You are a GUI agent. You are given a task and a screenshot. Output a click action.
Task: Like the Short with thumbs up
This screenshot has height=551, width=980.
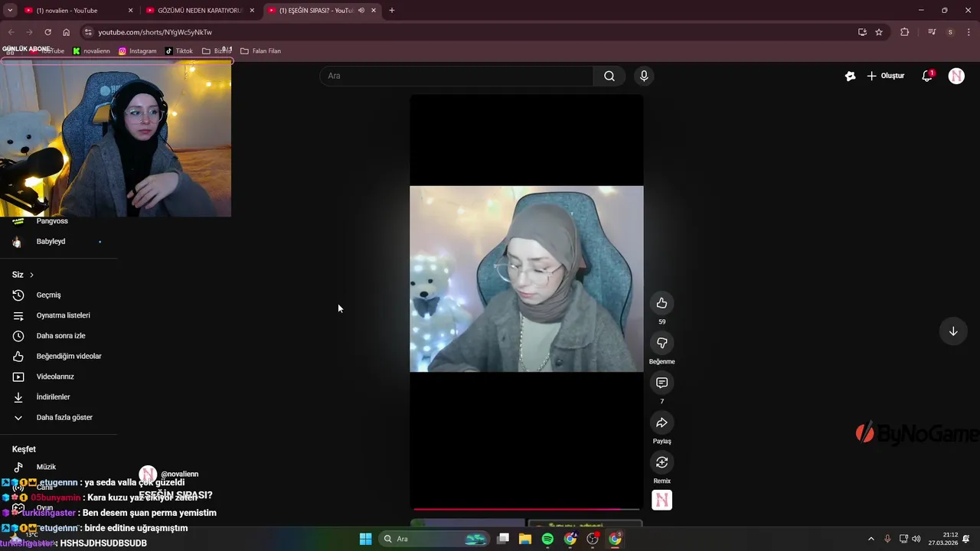tap(661, 303)
